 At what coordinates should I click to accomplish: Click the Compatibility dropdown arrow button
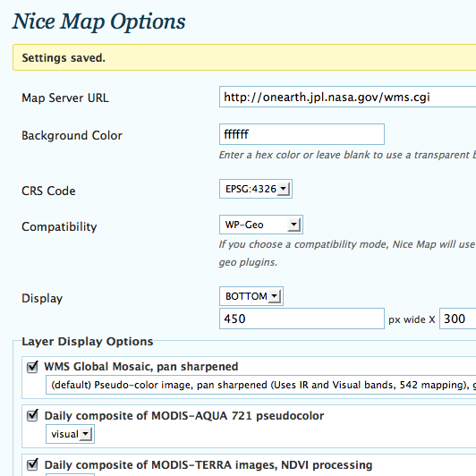[293, 225]
